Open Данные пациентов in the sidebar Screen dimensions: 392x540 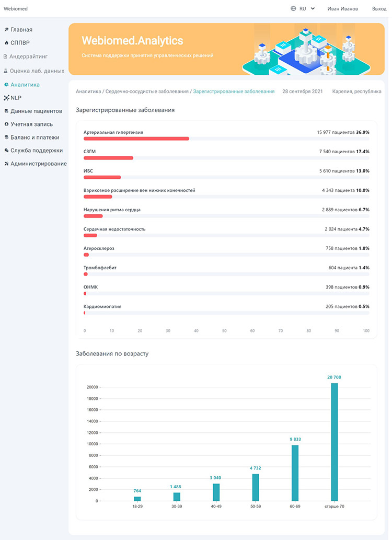click(36, 111)
